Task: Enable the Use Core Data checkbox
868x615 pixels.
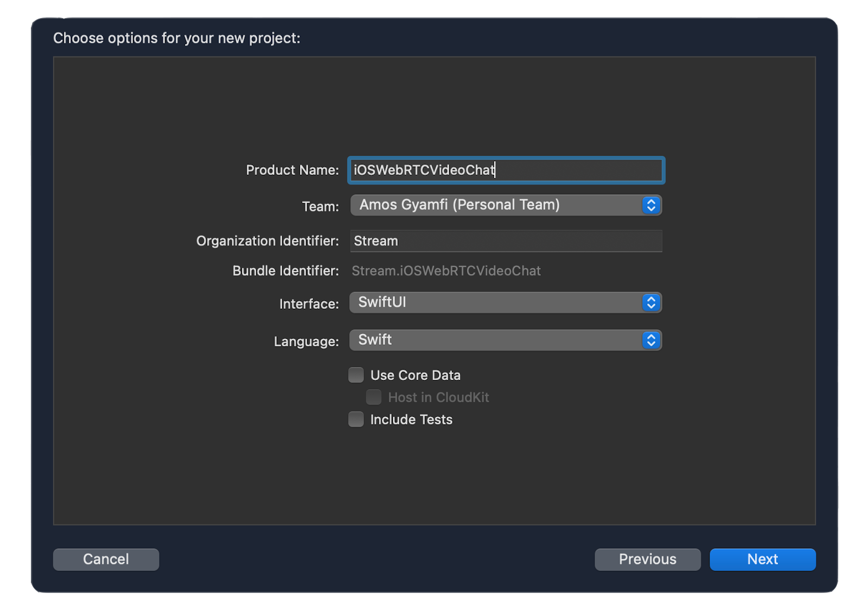Action: [356, 375]
